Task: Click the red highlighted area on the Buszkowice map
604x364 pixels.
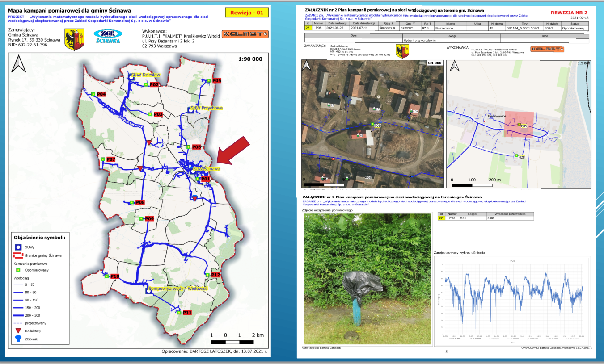Action: [519, 124]
